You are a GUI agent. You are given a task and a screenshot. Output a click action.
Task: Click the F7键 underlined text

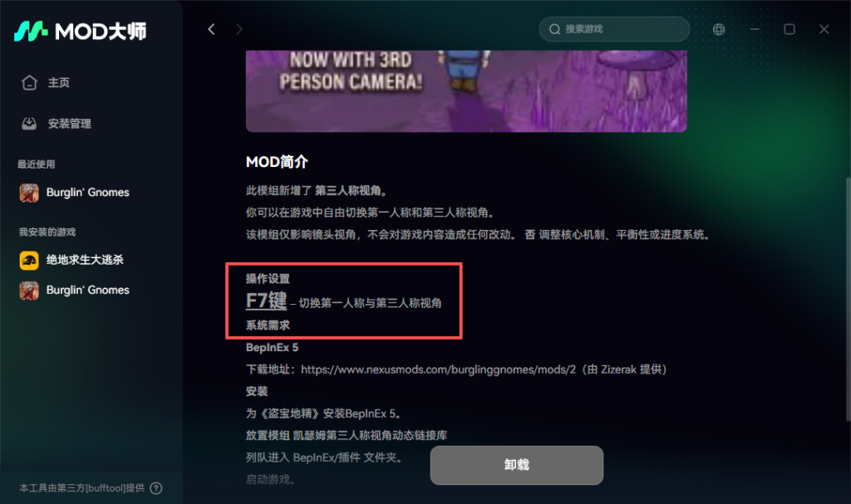click(x=266, y=301)
